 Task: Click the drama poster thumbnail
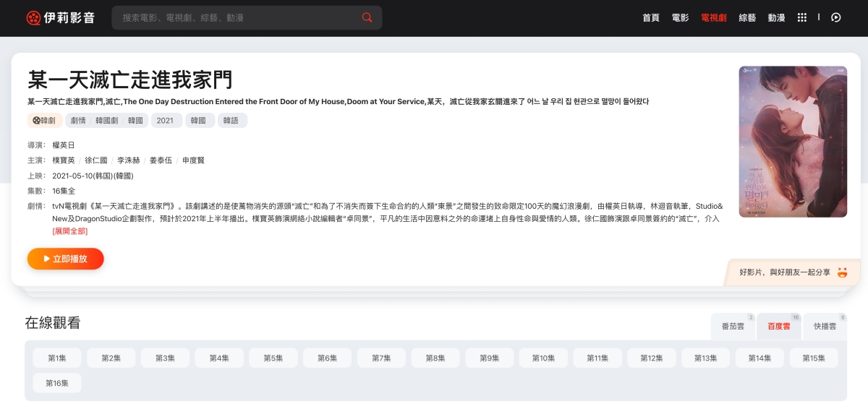(793, 142)
